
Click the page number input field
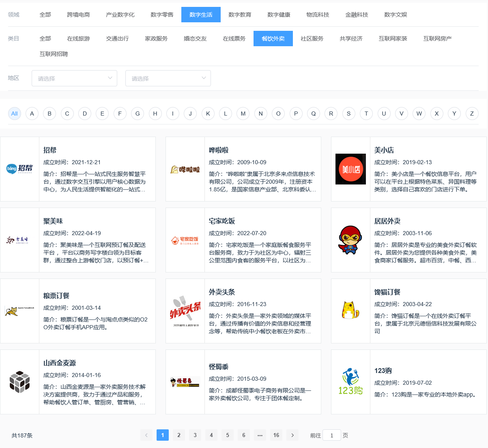(332, 435)
